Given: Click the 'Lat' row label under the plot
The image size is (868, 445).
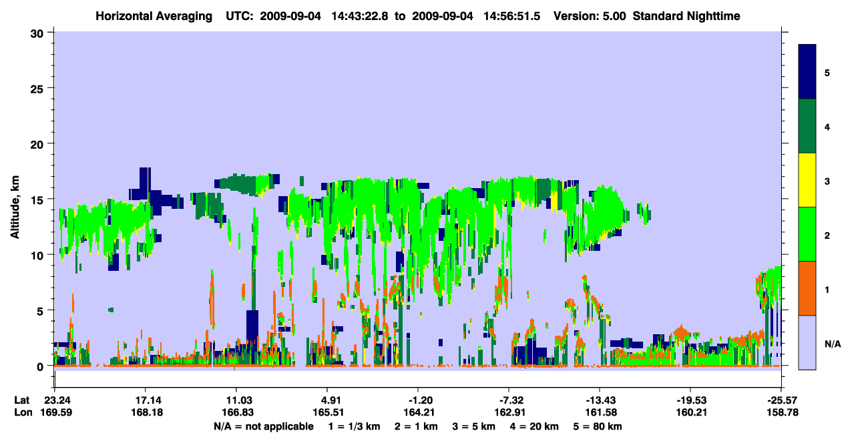Looking at the screenshot, I should (x=21, y=400).
